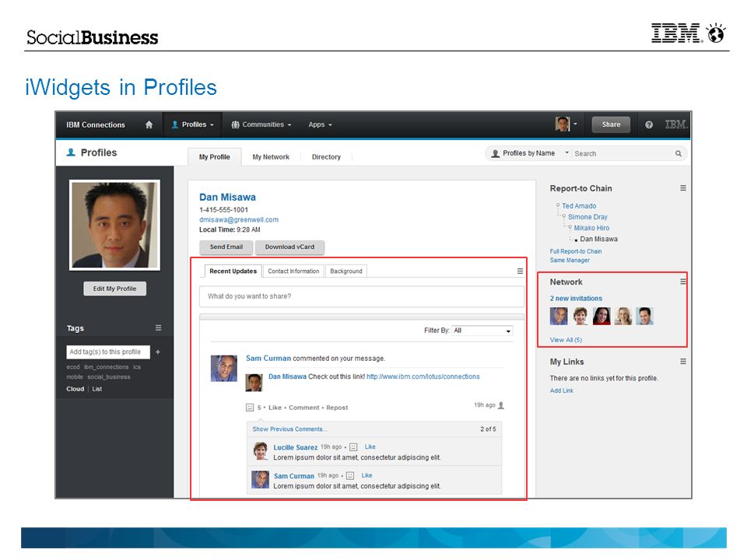Click the Search input field
Image resolution: width=747 pixels, height=560 pixels.
[623, 153]
